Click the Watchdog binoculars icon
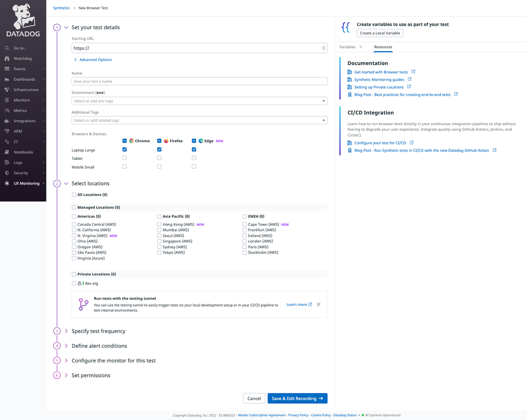Screen dimensions: 527x420 (7, 58)
